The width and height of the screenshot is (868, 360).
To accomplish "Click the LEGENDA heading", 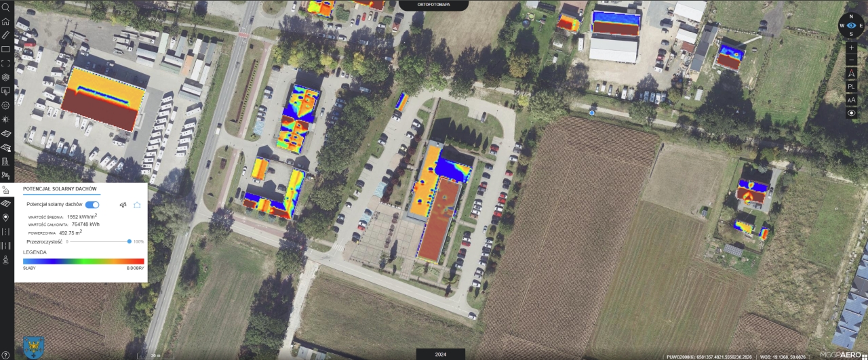I will click(x=35, y=252).
